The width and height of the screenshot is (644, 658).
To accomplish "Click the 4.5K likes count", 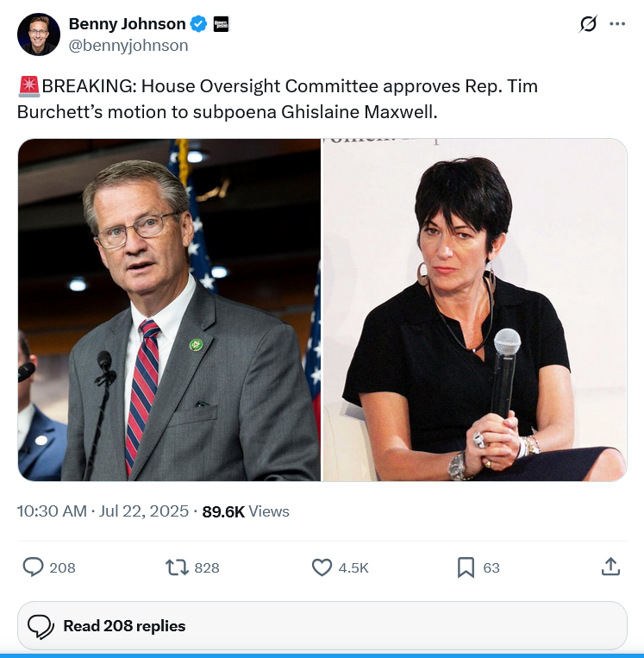I will click(x=353, y=567).
